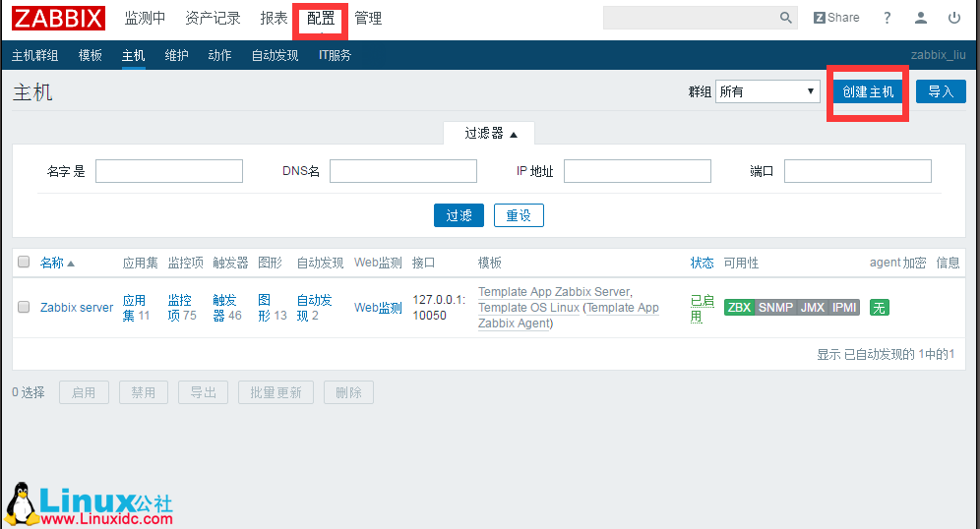Viewport: 980px width, 529px height.
Task: Focus the top search box
Action: [x=691, y=18]
